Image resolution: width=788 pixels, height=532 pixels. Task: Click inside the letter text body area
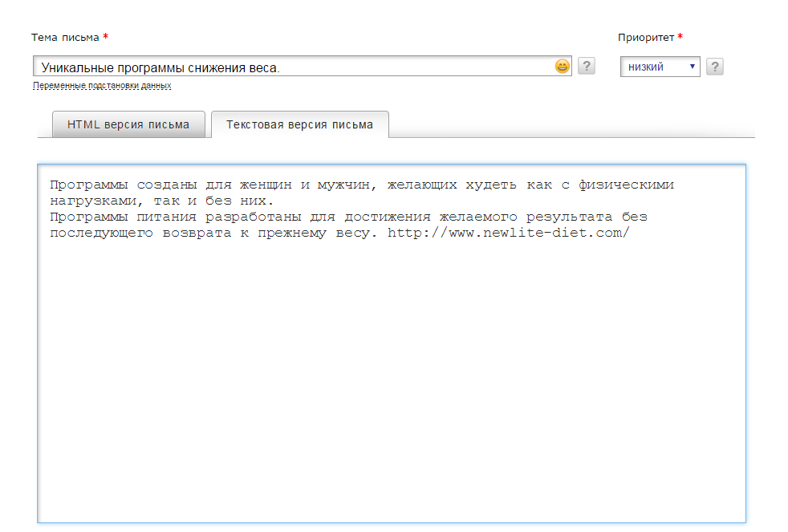(392, 343)
